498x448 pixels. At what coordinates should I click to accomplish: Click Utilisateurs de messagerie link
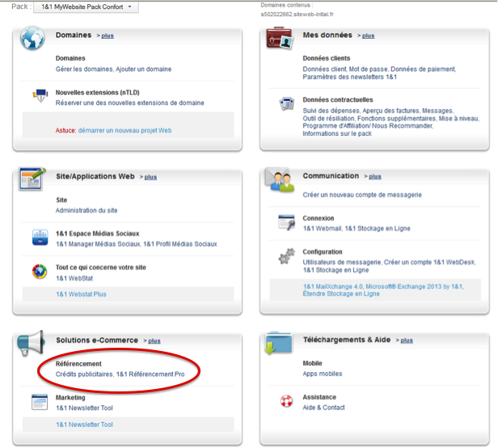point(341,262)
